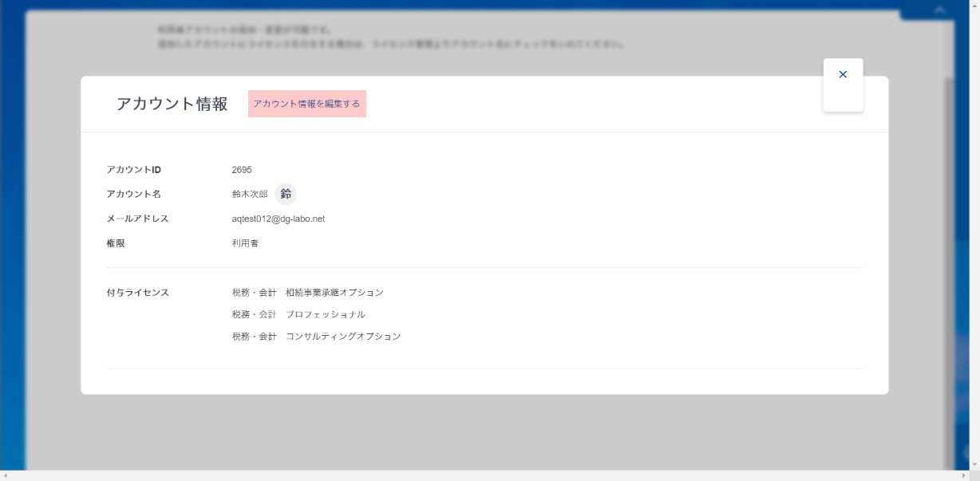
Task: Click the アカウント情報 dialog heading
Action: point(172,104)
